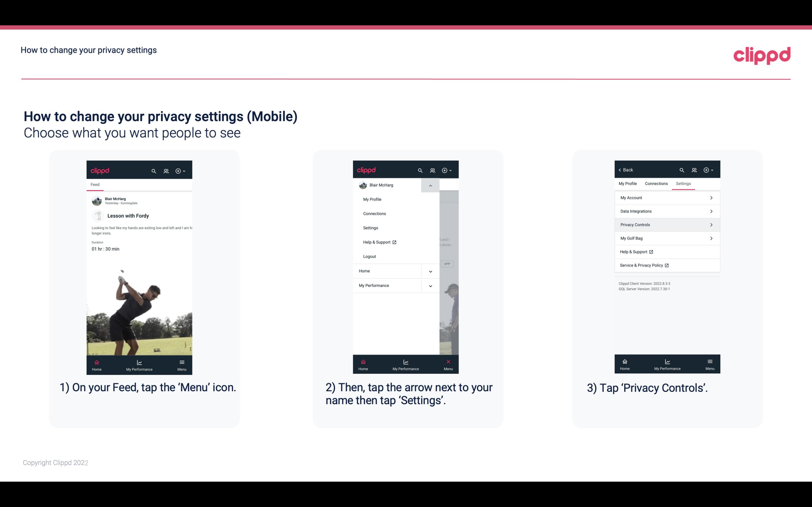812x507 pixels.
Task: Tap My Golf Bag settings option
Action: point(667,238)
